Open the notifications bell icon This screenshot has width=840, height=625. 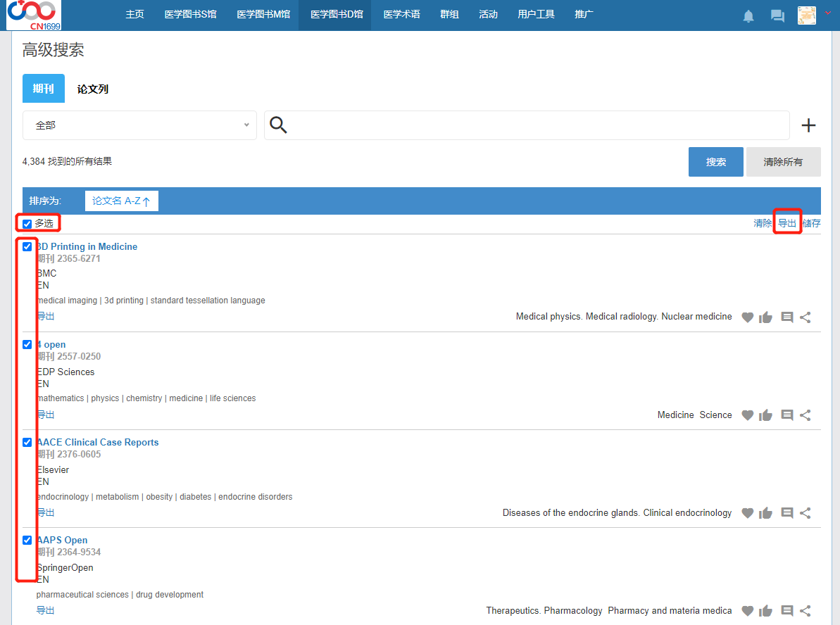[748, 16]
